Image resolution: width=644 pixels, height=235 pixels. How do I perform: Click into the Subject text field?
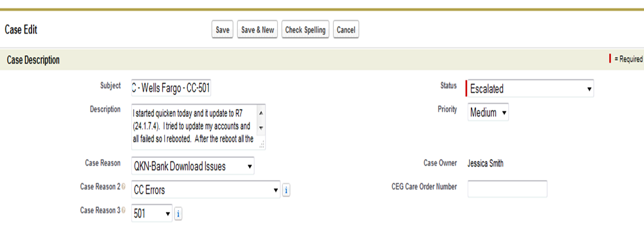pos(171,89)
